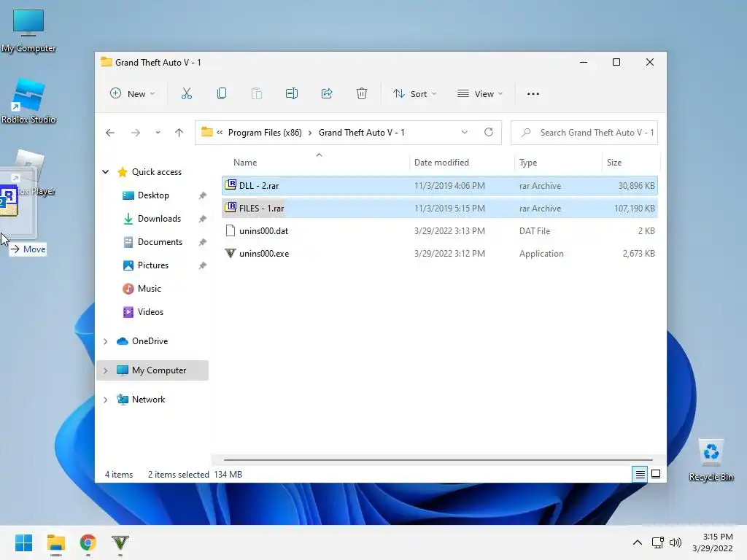Click the 3/29/2022 3:12 PM date cell
This screenshot has height=560, width=747.
click(449, 254)
